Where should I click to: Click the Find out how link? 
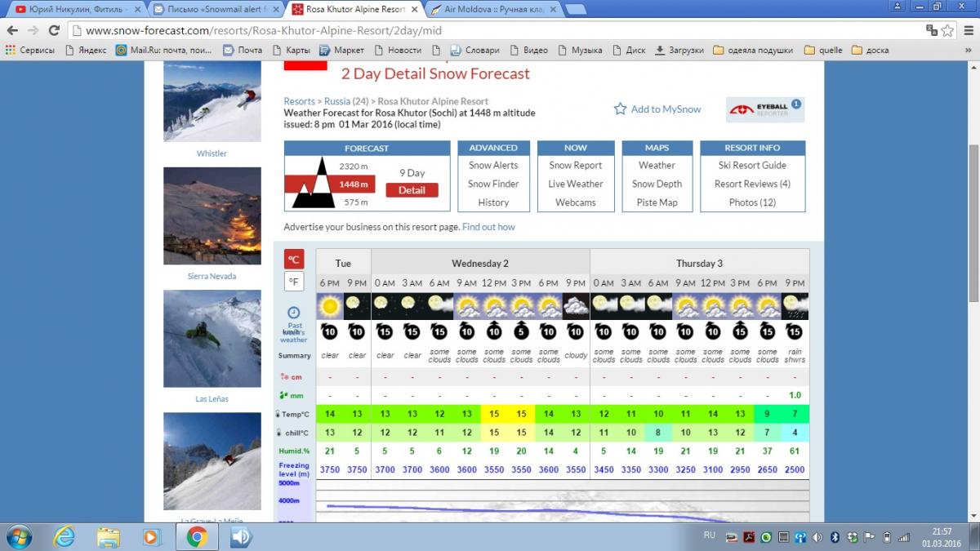[488, 227]
